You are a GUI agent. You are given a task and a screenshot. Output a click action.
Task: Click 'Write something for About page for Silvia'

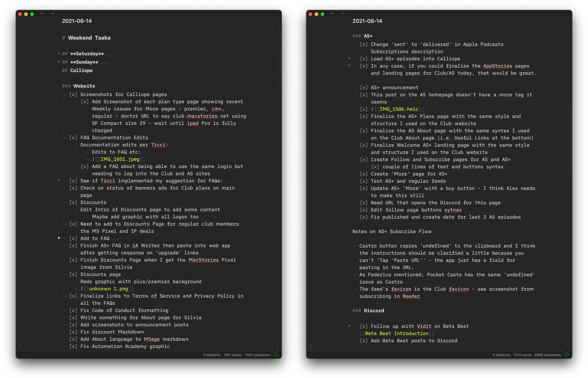pos(141,317)
